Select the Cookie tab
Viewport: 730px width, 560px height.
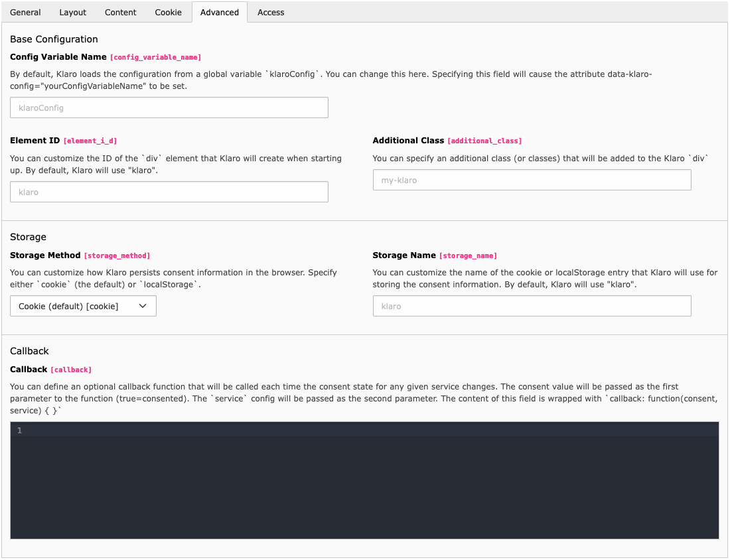(x=168, y=12)
